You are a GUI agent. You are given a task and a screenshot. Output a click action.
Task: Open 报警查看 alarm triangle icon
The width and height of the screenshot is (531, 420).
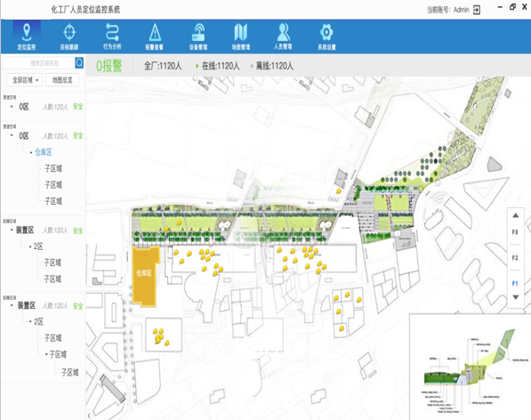point(155,36)
